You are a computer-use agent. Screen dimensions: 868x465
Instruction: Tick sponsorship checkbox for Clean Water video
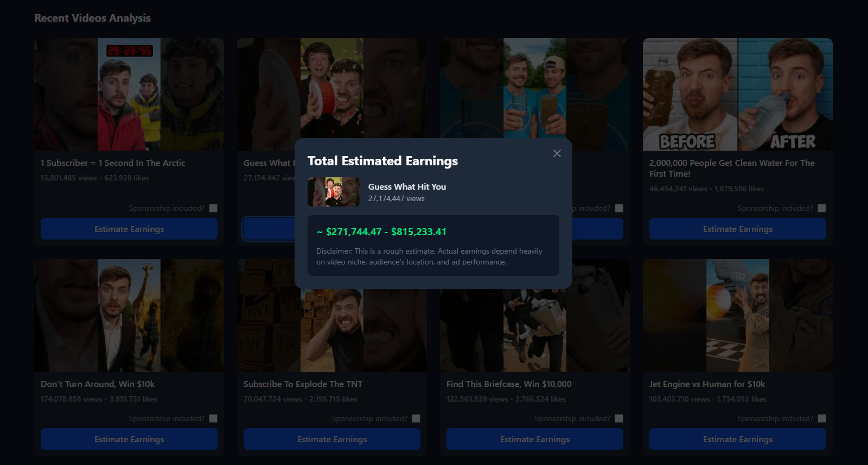pos(822,208)
